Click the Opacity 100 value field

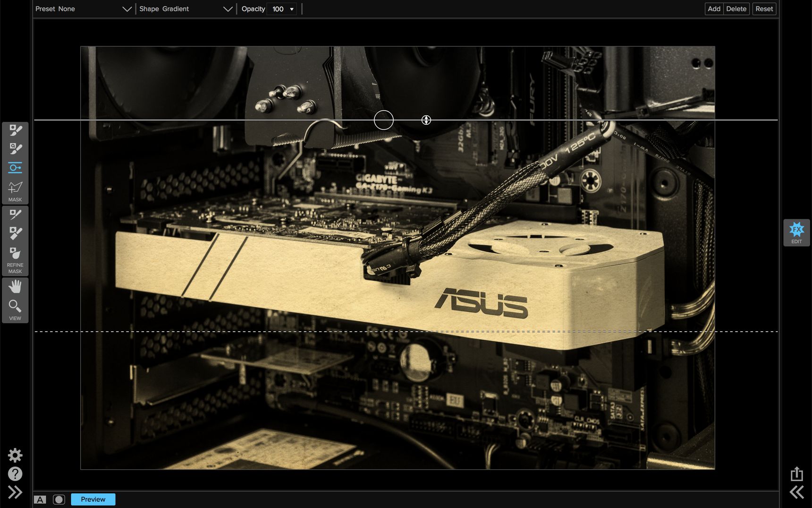(x=278, y=9)
